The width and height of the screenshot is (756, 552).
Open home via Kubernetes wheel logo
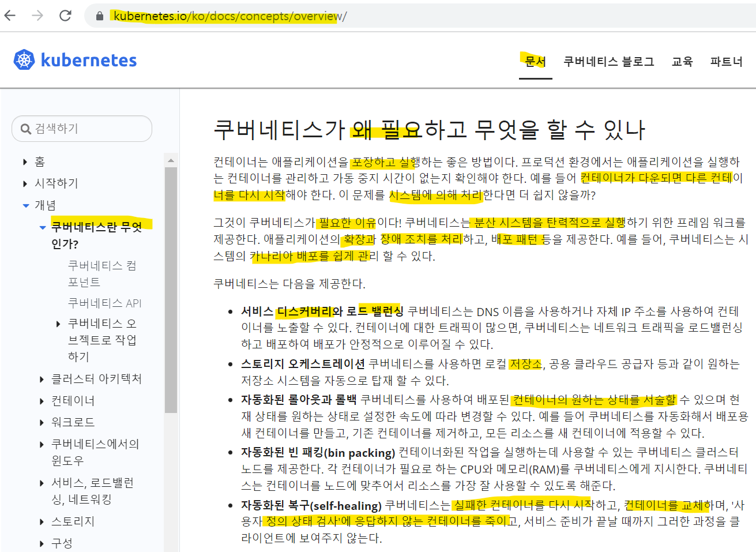24,60
